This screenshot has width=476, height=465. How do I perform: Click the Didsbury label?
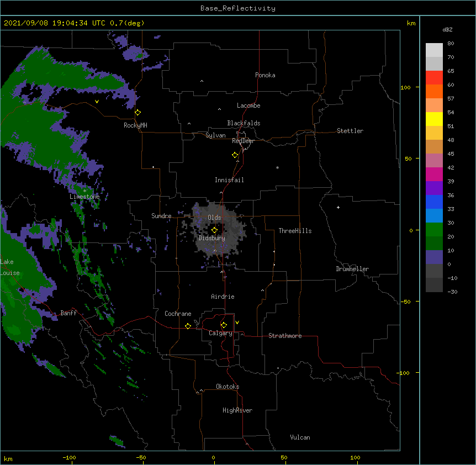212,238
